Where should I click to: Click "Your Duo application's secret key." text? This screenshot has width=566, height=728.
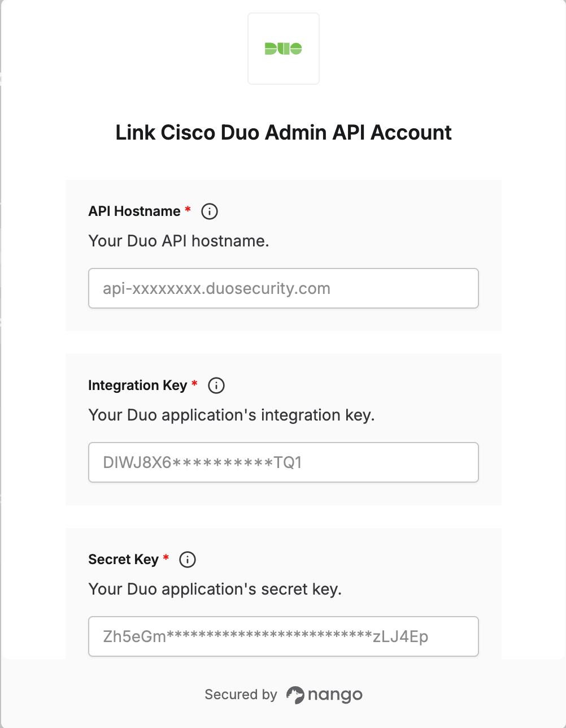tap(215, 589)
